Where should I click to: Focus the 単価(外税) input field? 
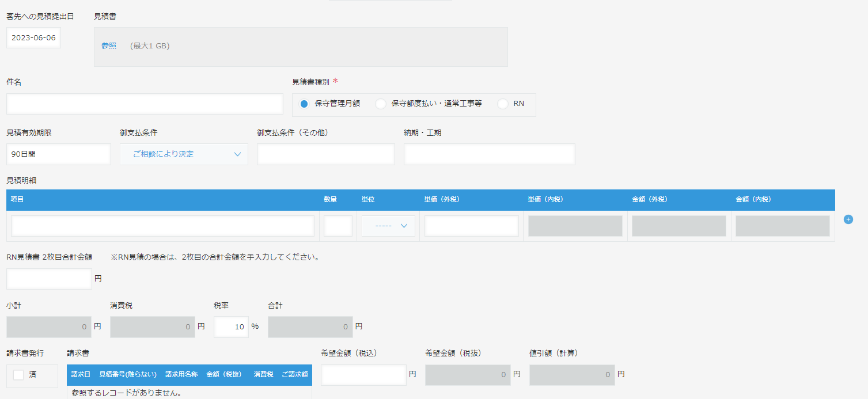tap(471, 226)
